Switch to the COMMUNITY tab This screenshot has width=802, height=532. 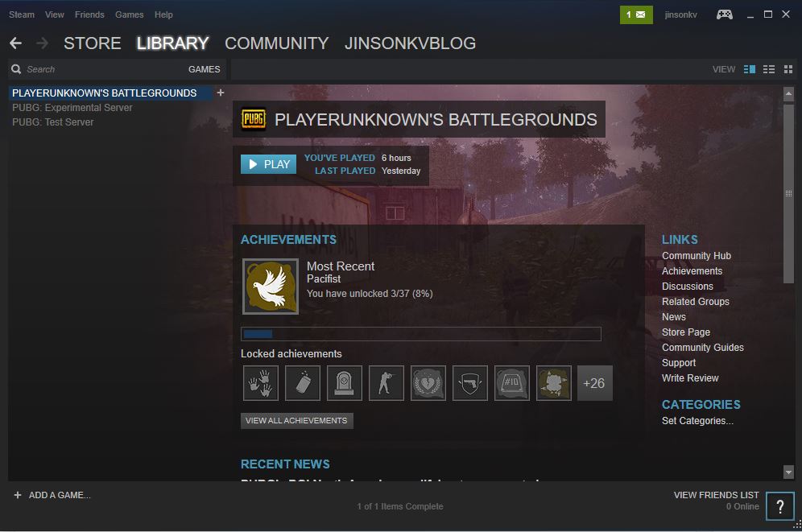click(x=277, y=43)
